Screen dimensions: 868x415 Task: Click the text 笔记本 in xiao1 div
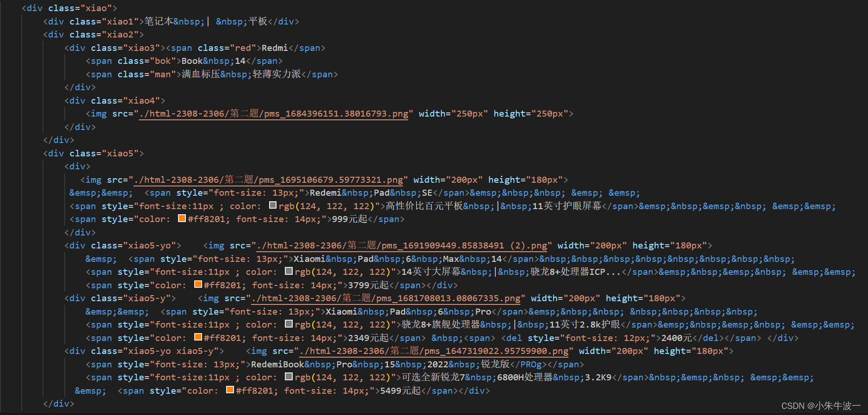click(159, 22)
